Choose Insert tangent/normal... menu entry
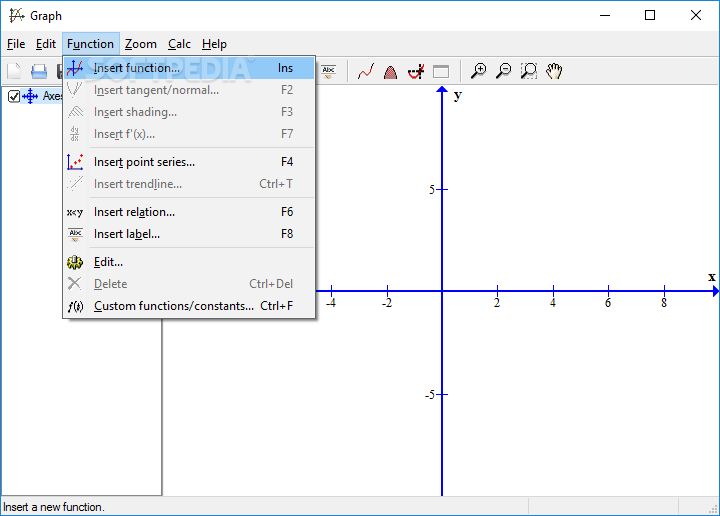The image size is (720, 516). 189,90
